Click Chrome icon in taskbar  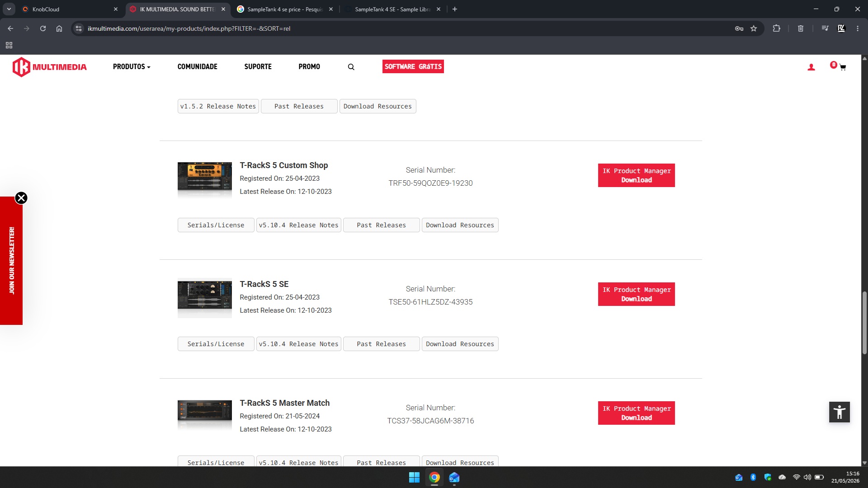434,478
